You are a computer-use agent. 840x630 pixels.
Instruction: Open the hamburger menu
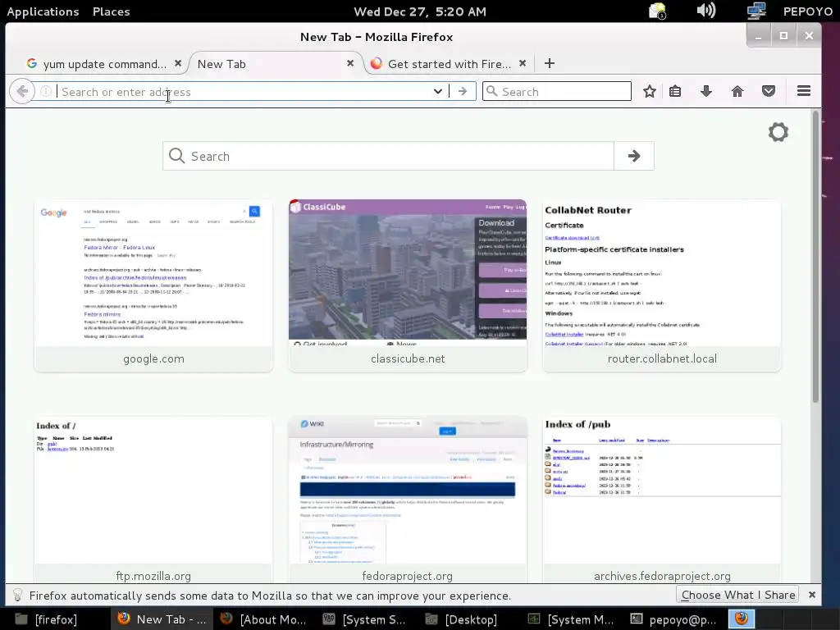(x=804, y=91)
